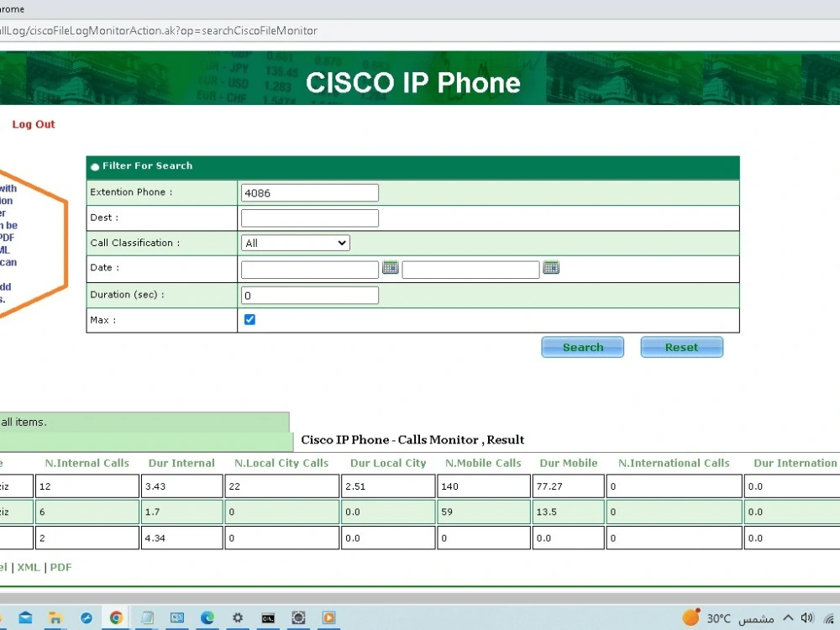Sort by N.Local City Calls header

[281, 464]
